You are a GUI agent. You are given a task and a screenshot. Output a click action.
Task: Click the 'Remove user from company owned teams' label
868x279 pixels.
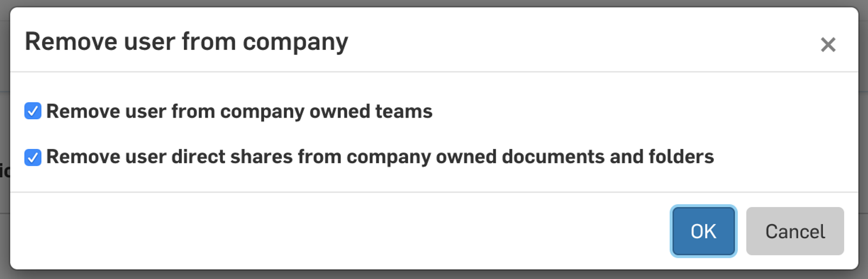coord(239,112)
